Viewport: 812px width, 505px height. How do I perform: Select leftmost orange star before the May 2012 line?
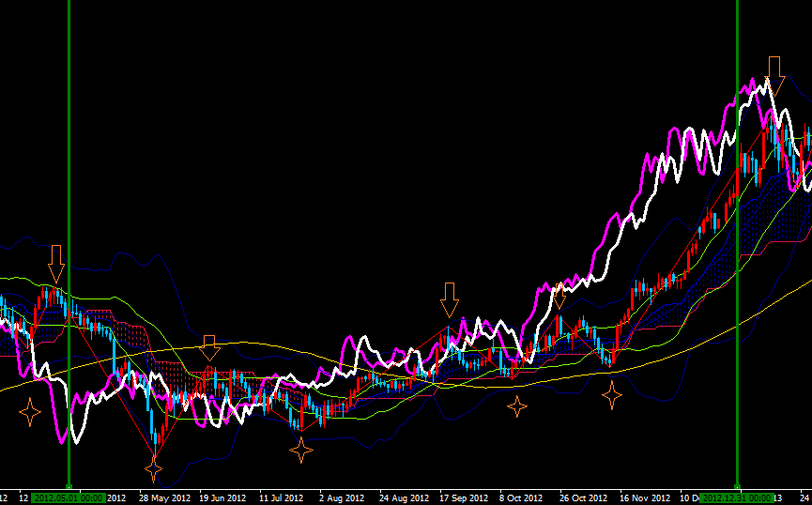pyautogui.click(x=29, y=412)
